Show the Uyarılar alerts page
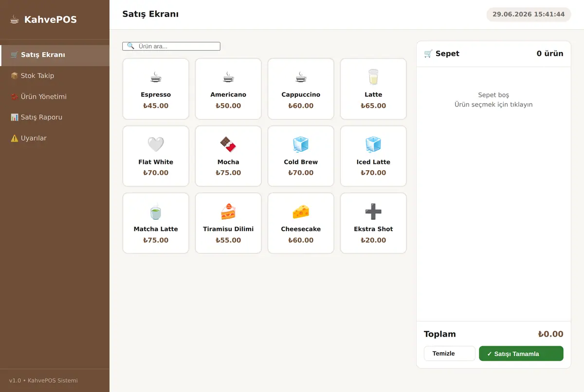This screenshot has height=392, width=584. (x=55, y=138)
